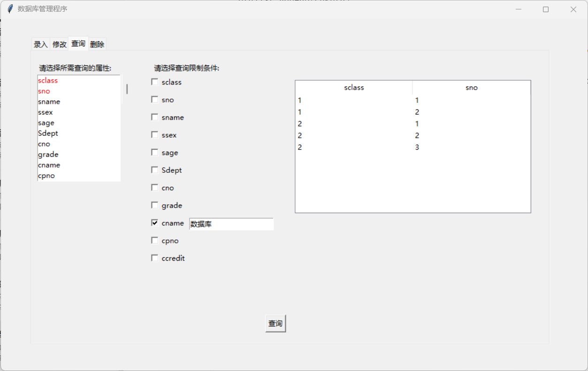Click the attribute listbox scrollbar handle
The width and height of the screenshot is (588, 371).
[127, 89]
